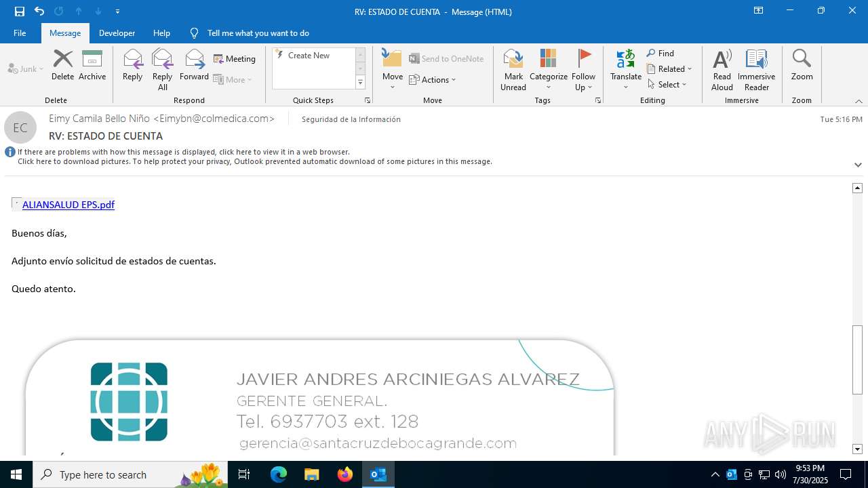
Task: Open File Explorer from the taskbar
Action: [x=311, y=474]
